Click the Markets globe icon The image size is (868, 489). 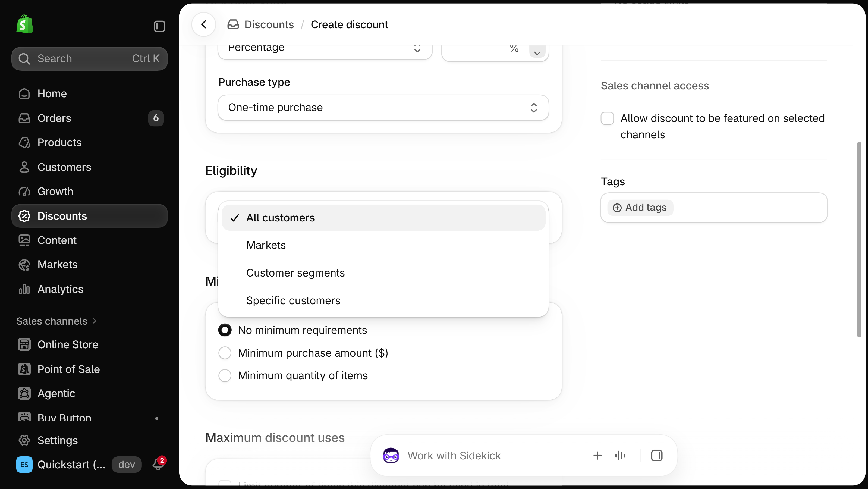(24, 265)
